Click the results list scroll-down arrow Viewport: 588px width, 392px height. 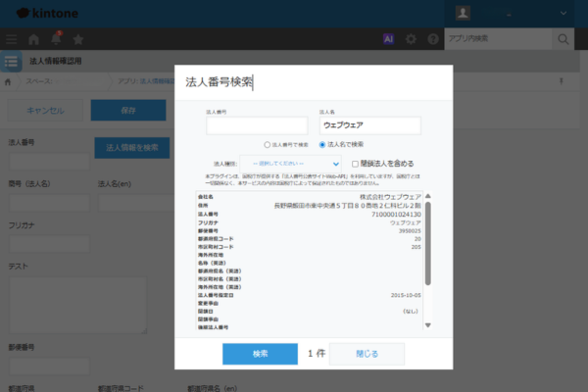[426, 325]
